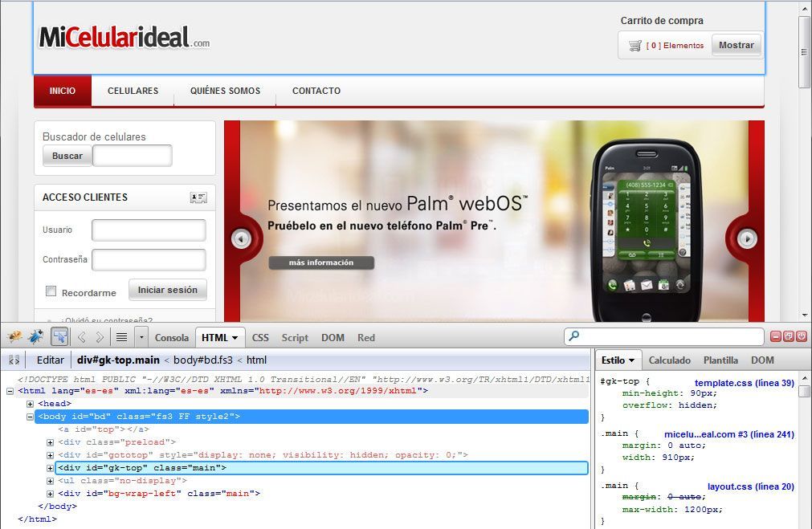Click the Firebug orange bug icon
Screen dimensions: 812x529
pos(14,337)
